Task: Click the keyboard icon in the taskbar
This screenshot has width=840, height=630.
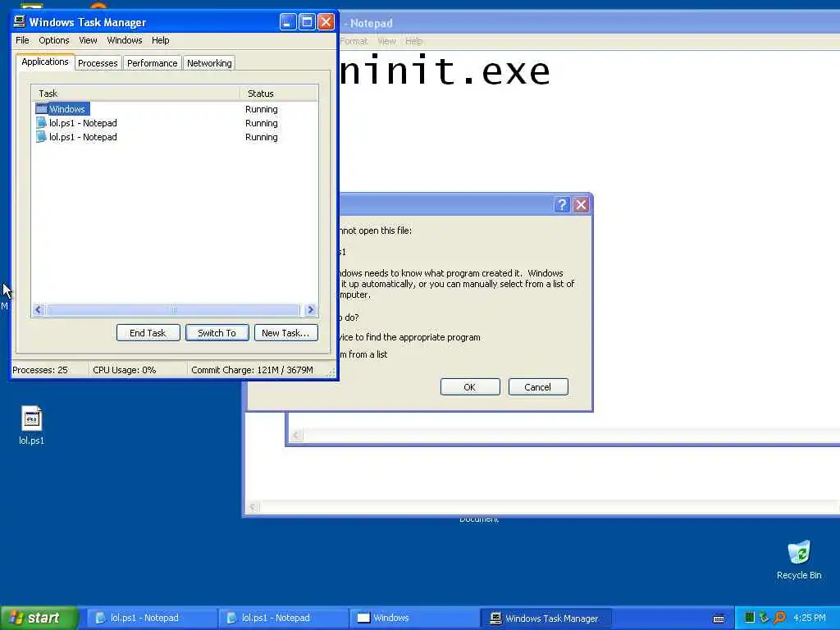Action: [x=719, y=619]
